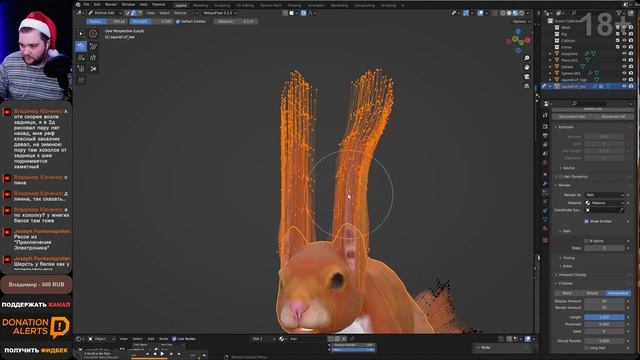
Task: Open the Render menu
Action: pyautogui.click(x=111, y=5)
